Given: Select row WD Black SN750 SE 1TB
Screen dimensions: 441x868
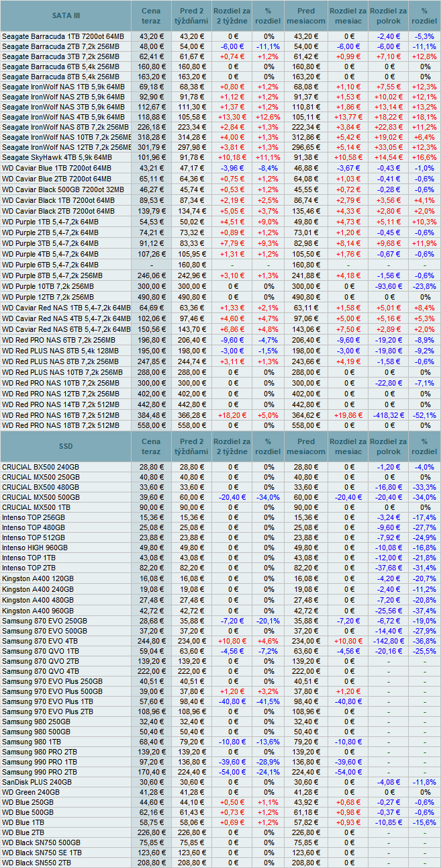Looking at the screenshot, I should pyautogui.click(x=220, y=853).
